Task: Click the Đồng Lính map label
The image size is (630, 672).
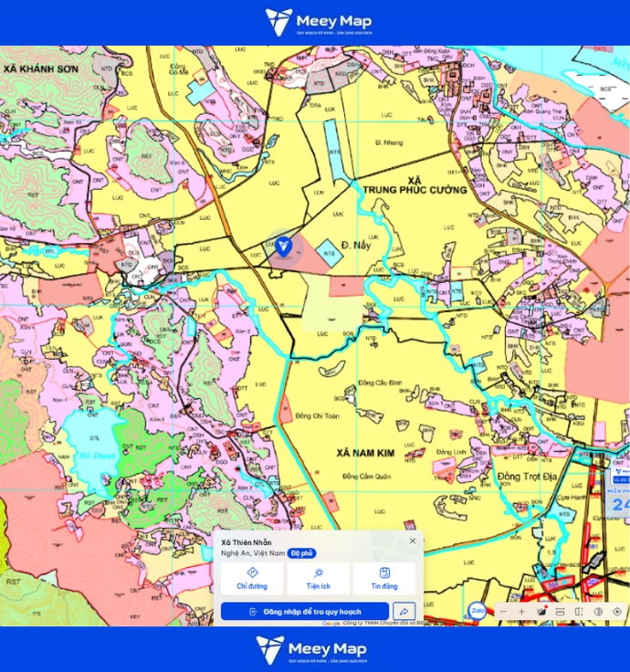Action: click(451, 452)
